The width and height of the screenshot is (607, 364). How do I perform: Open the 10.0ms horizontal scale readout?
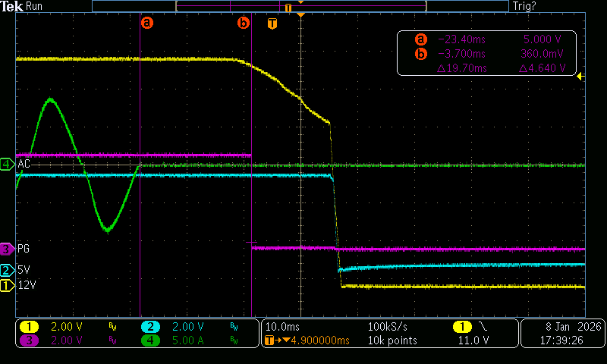pos(281,327)
